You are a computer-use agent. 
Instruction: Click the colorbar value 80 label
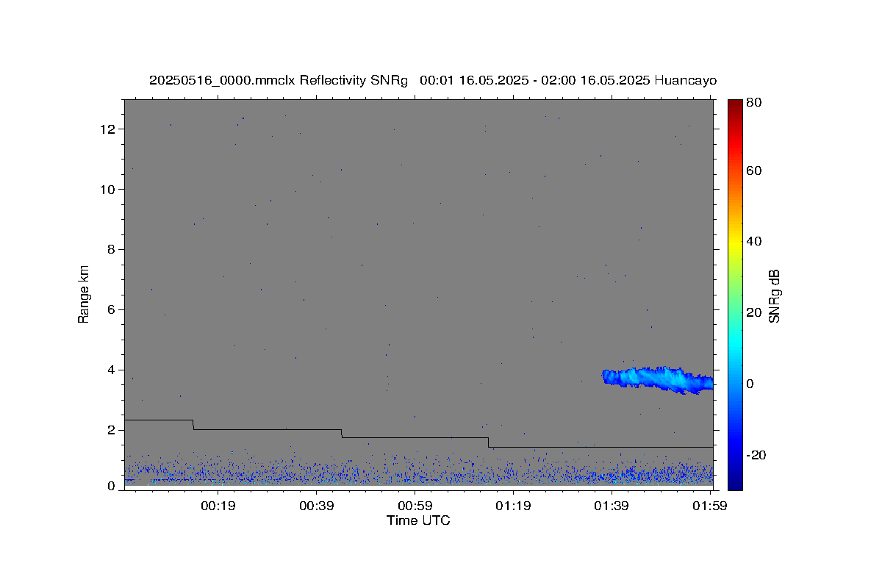[x=753, y=103]
